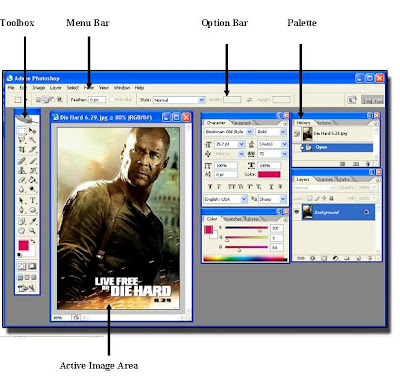Open font family dropdown Bookman Old Style
The image size is (400, 377).
coord(249,132)
